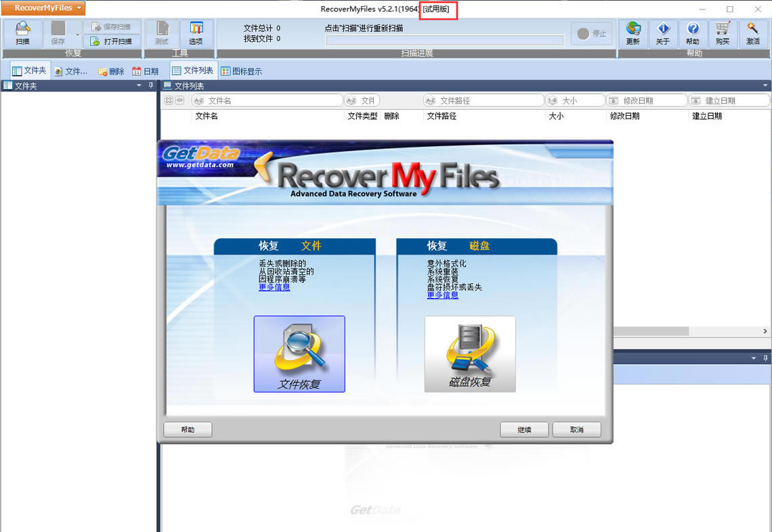Click the 购买 shopping cart icon

pos(723,33)
